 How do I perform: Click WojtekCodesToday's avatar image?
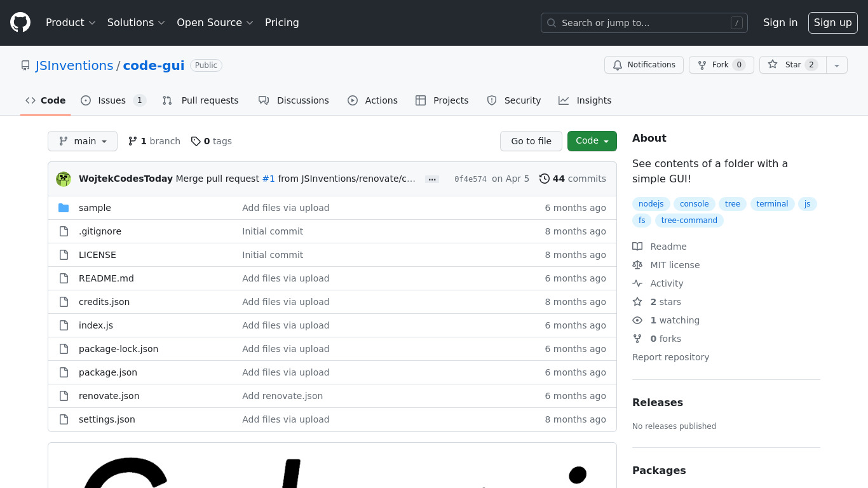[64, 179]
